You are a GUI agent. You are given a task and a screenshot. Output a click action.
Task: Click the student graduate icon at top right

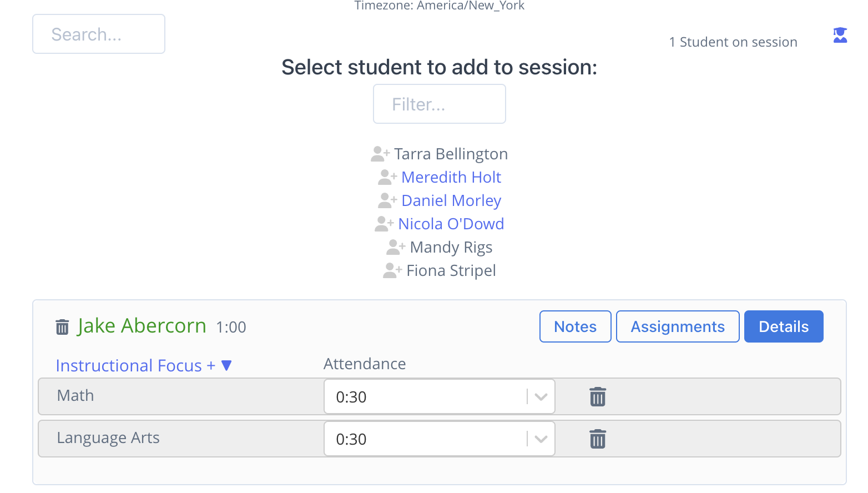(840, 35)
